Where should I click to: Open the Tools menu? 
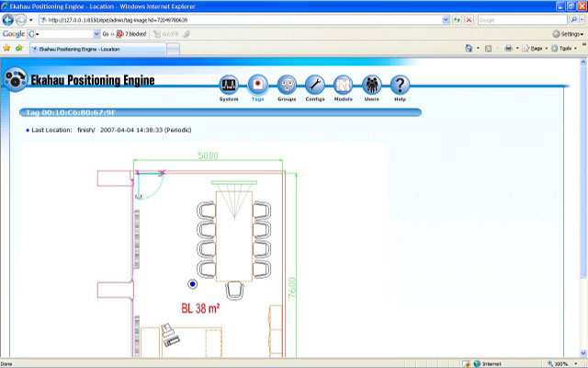[564, 49]
